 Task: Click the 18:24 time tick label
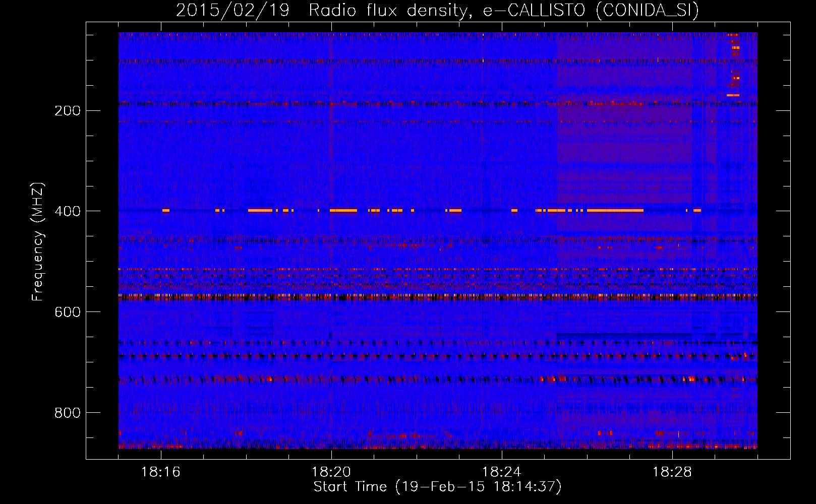(x=502, y=472)
